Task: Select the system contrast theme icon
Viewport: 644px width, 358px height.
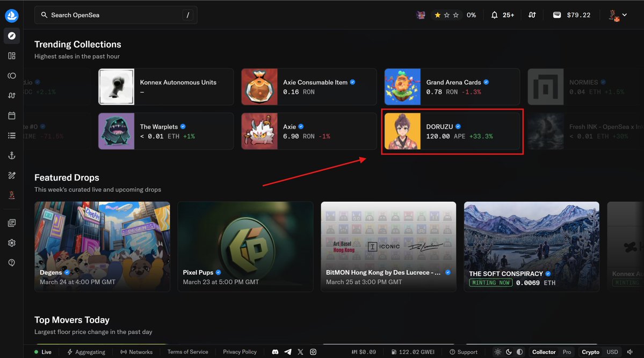Action: tap(519, 352)
